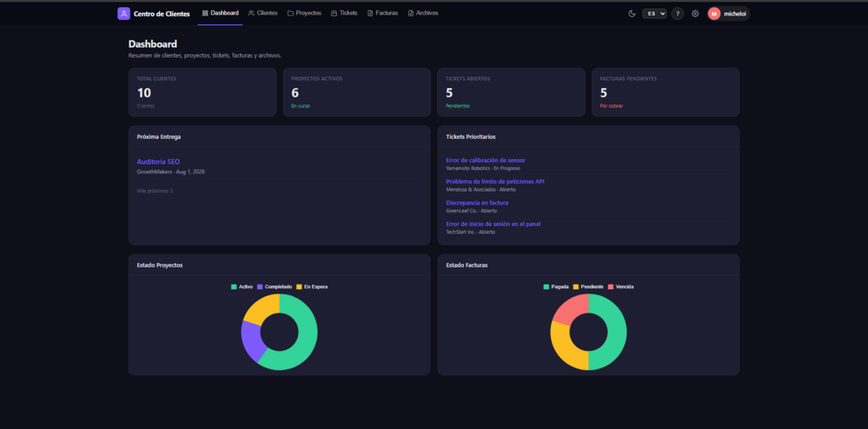Image resolution: width=868 pixels, height=429 pixels.
Task: Open the Total Clientes card
Action: (x=203, y=91)
